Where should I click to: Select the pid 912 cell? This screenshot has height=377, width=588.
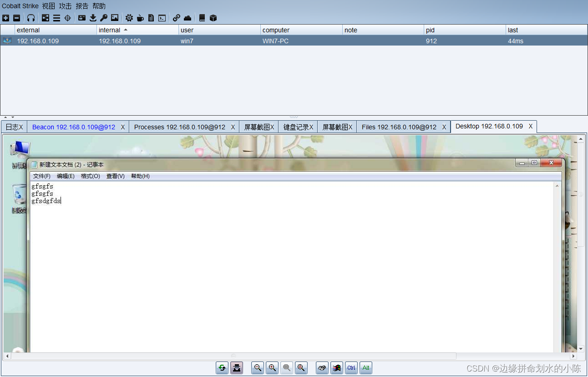[465, 41]
